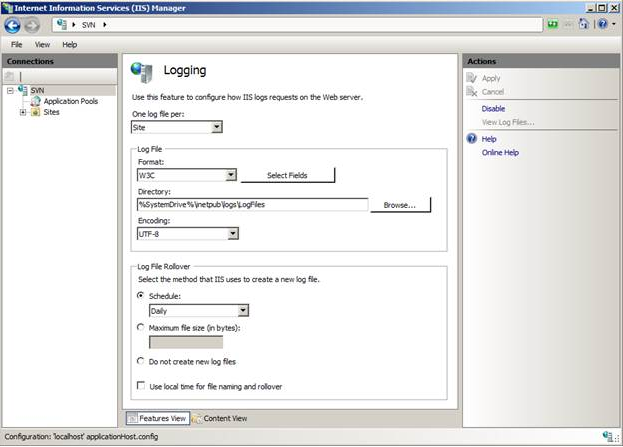Click the blue Help icon in the Actions pane
The height and width of the screenshot is (447, 623).
pos(472,139)
